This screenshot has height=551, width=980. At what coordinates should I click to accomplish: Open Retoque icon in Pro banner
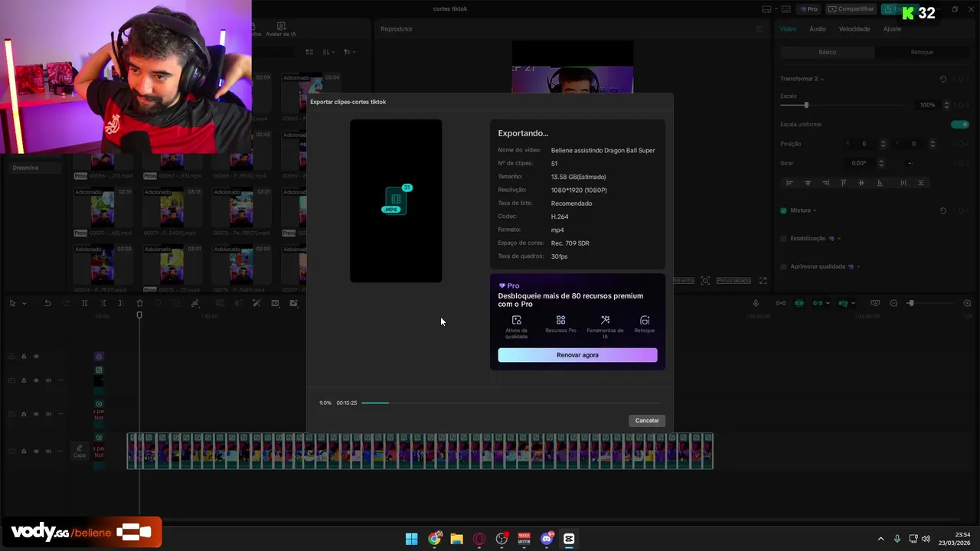pos(645,320)
